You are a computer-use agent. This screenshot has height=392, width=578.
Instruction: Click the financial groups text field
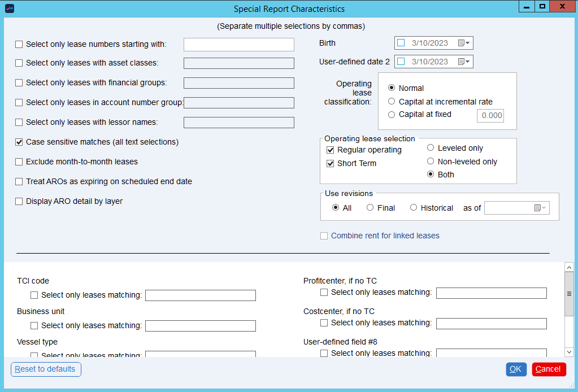pyautogui.click(x=239, y=83)
